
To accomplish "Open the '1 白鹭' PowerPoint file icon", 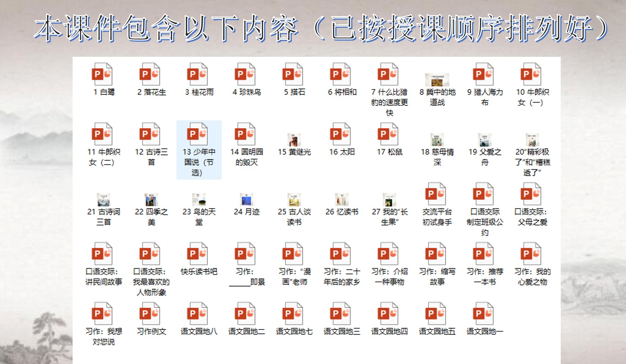I will click(102, 74).
